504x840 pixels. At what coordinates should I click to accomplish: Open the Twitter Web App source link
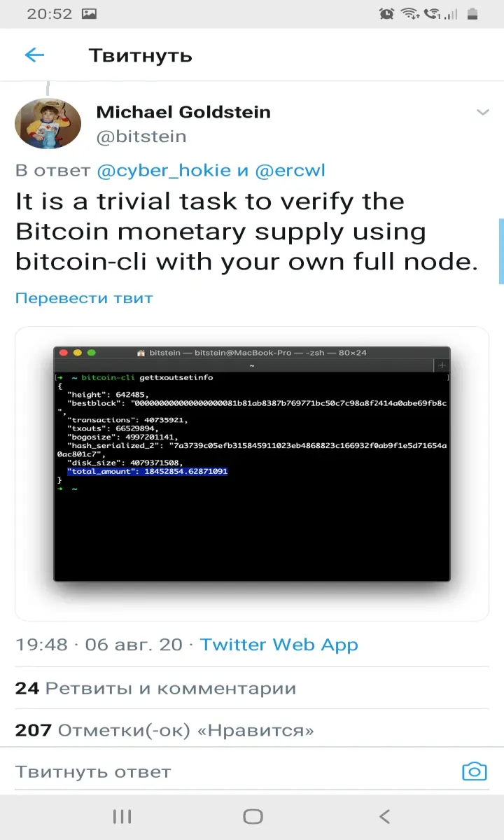pyautogui.click(x=279, y=645)
